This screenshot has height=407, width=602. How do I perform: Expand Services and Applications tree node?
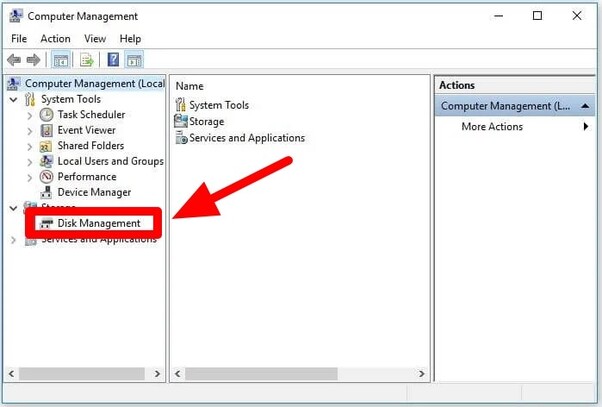[x=13, y=240]
